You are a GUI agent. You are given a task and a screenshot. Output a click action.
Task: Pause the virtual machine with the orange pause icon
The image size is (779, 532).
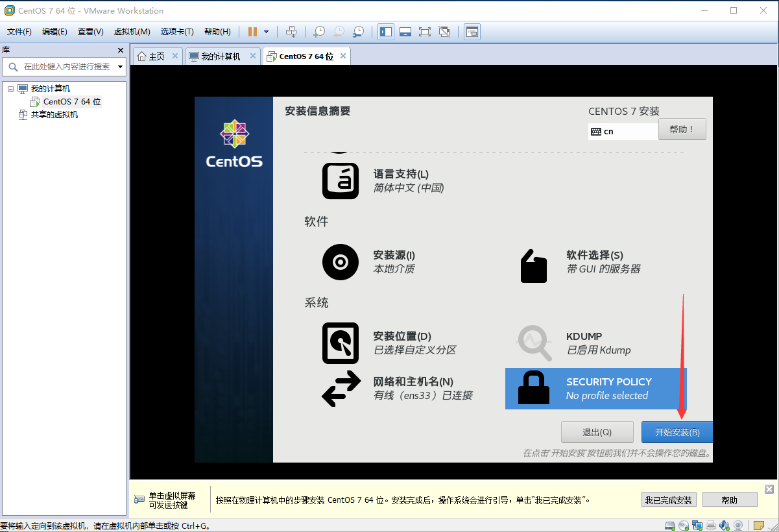252,32
